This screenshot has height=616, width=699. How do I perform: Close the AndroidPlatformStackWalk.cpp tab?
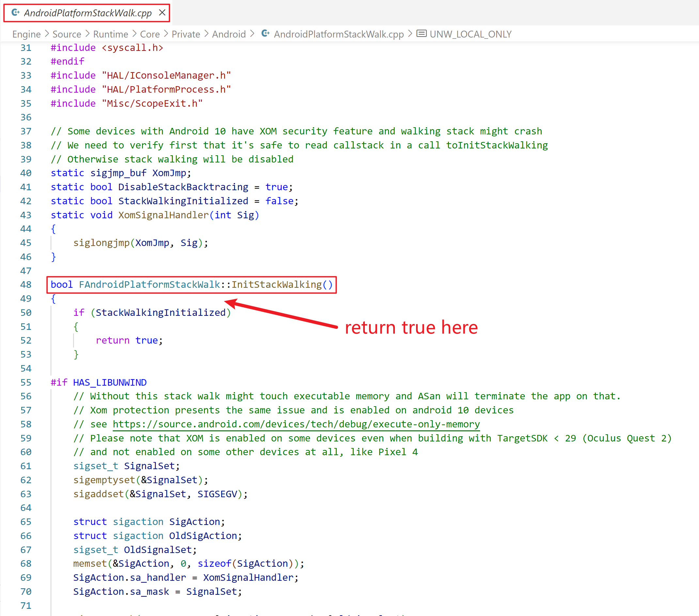[162, 13]
